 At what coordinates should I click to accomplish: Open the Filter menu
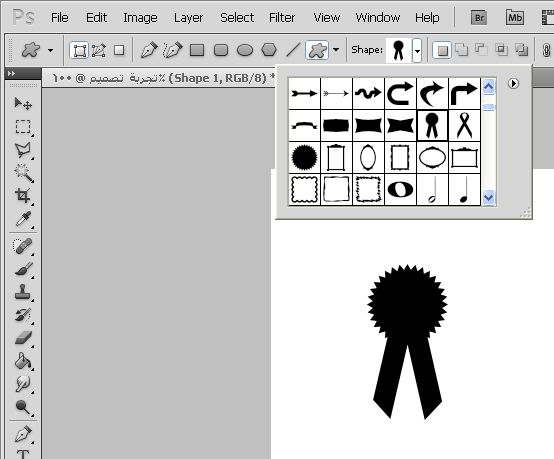click(282, 17)
